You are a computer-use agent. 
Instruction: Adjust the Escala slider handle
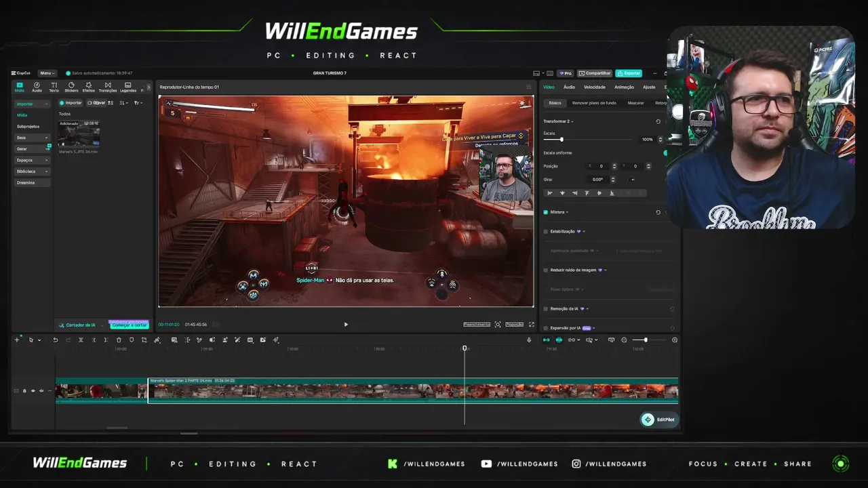561,140
